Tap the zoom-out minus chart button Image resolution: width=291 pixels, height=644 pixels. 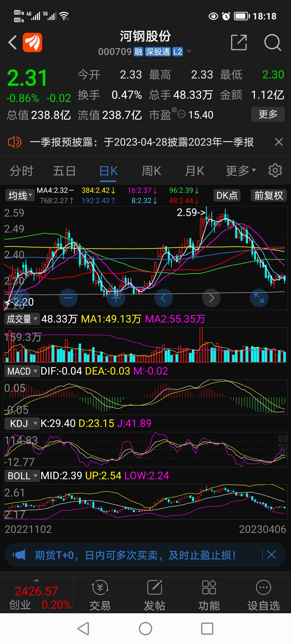68,298
